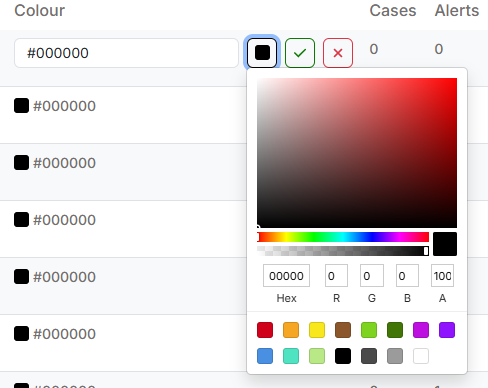Edit the #000000 colour text field

click(x=126, y=53)
